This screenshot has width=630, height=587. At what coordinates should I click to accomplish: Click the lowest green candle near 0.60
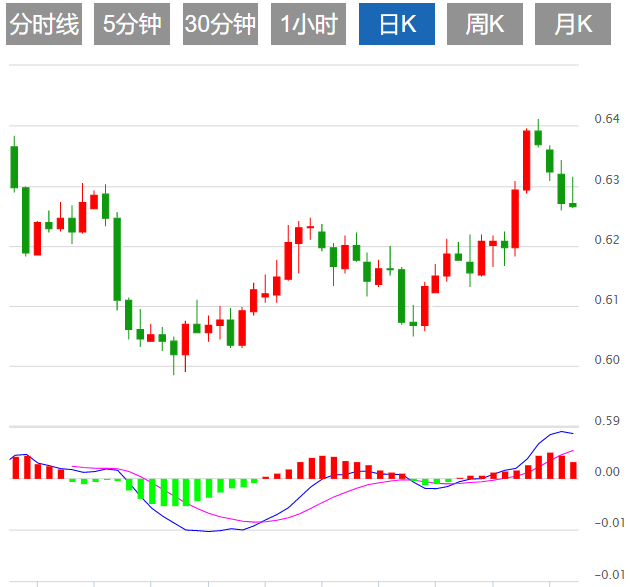tap(174, 348)
